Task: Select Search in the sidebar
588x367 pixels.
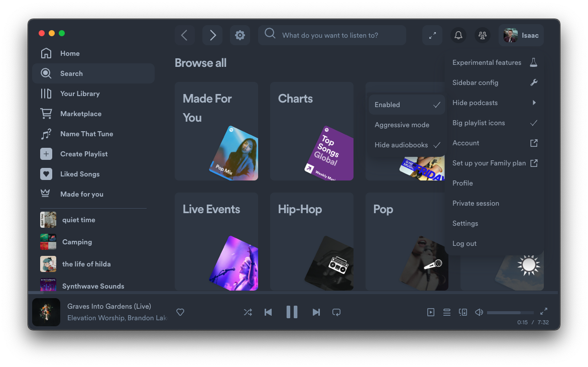Action: pyautogui.click(x=93, y=73)
